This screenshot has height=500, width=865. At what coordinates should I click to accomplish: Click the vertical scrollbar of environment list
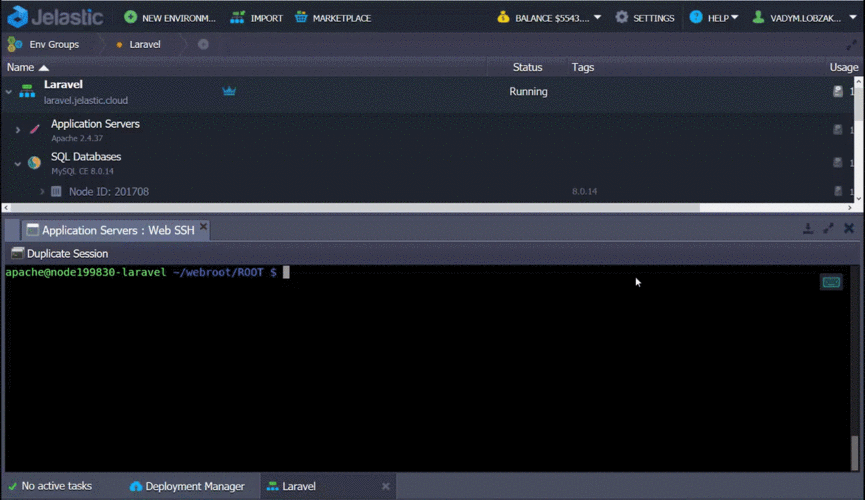(x=858, y=102)
